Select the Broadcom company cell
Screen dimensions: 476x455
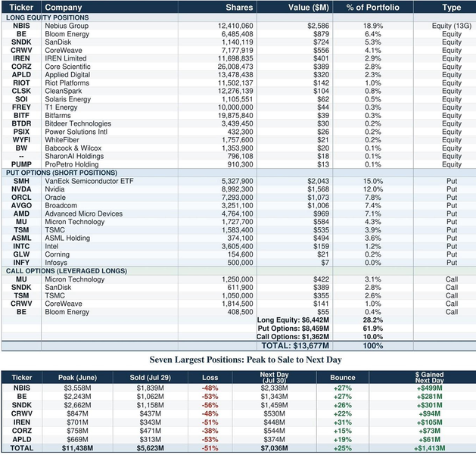tap(61, 206)
